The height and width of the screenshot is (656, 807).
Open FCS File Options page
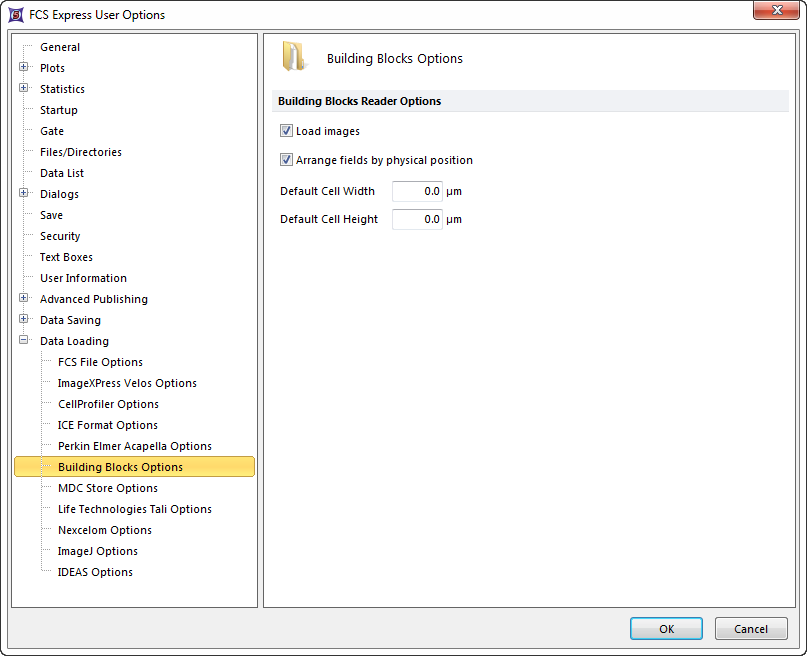pos(100,362)
